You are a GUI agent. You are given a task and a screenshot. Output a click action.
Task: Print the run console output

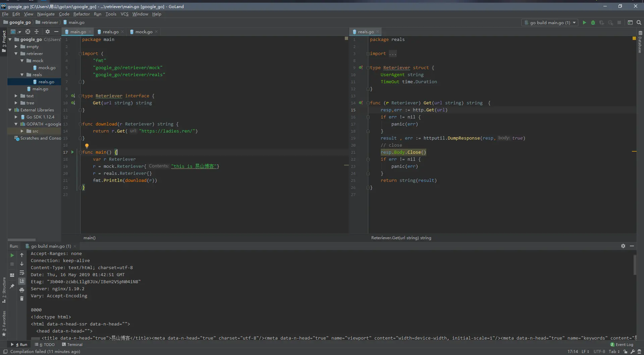point(22,290)
